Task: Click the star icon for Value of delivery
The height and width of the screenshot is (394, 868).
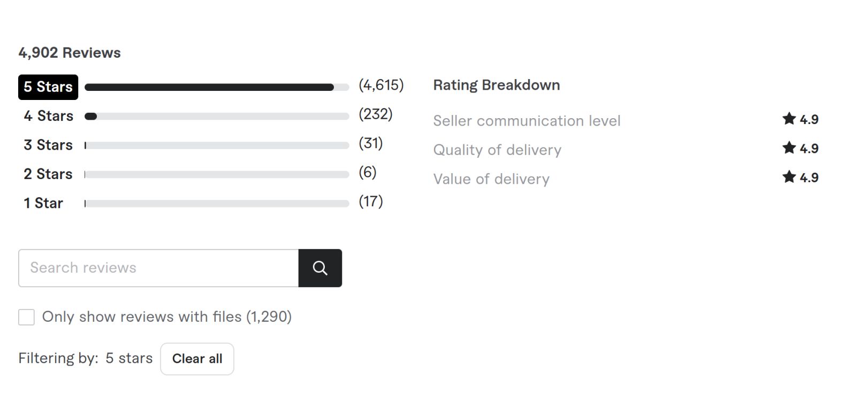Action: tap(789, 177)
